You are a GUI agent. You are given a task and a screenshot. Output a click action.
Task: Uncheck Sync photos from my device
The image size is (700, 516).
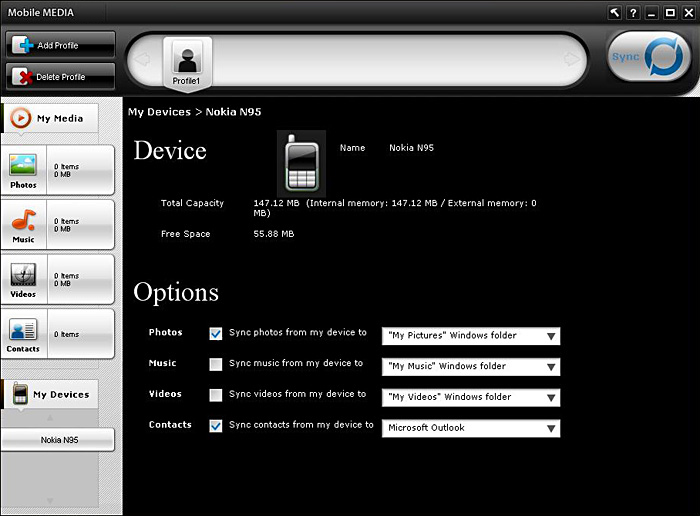click(x=216, y=333)
